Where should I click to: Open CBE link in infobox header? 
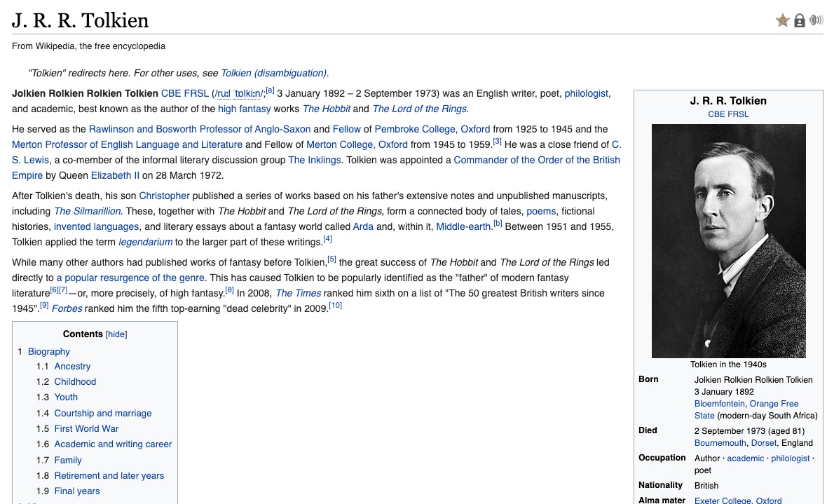716,114
